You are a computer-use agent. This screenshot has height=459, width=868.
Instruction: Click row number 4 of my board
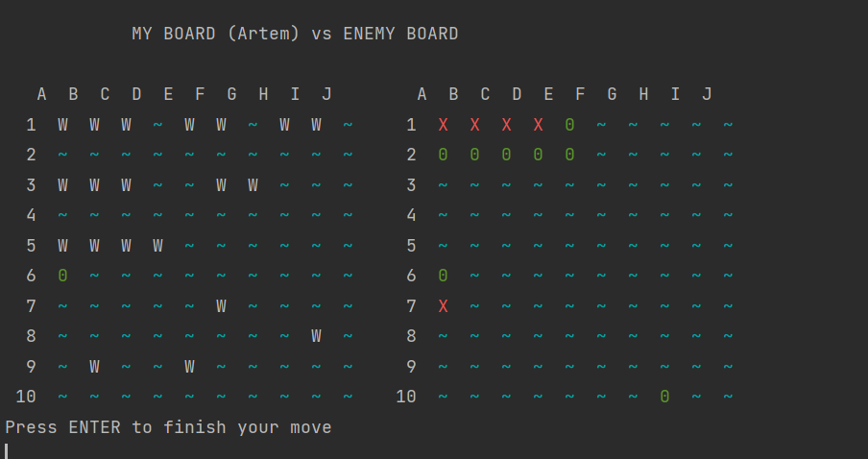tap(31, 215)
